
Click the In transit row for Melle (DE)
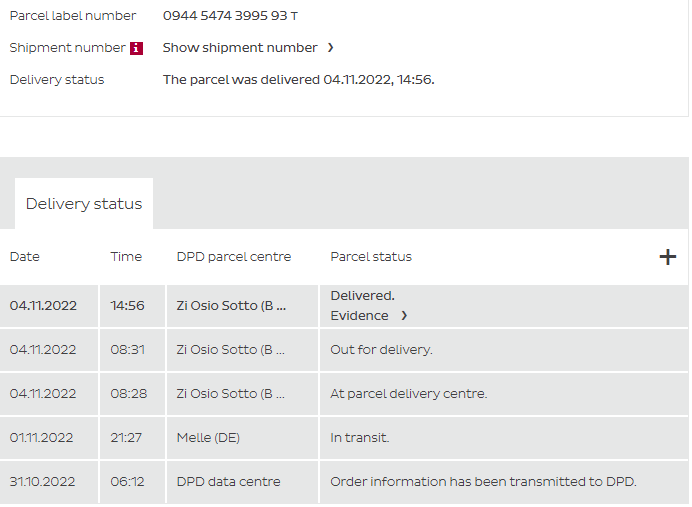coord(360,438)
